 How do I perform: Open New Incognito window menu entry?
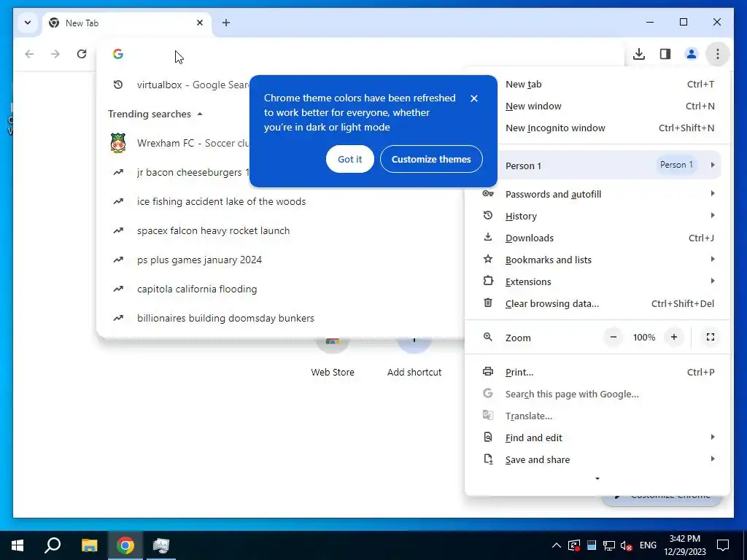tap(597, 128)
